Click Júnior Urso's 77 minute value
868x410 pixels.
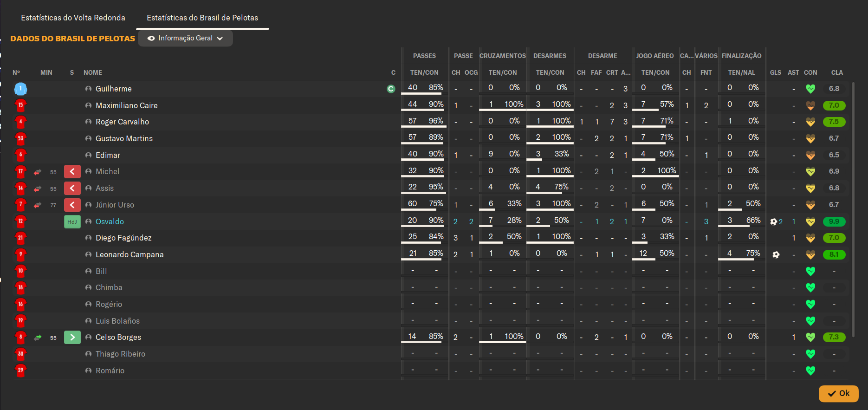click(x=53, y=205)
